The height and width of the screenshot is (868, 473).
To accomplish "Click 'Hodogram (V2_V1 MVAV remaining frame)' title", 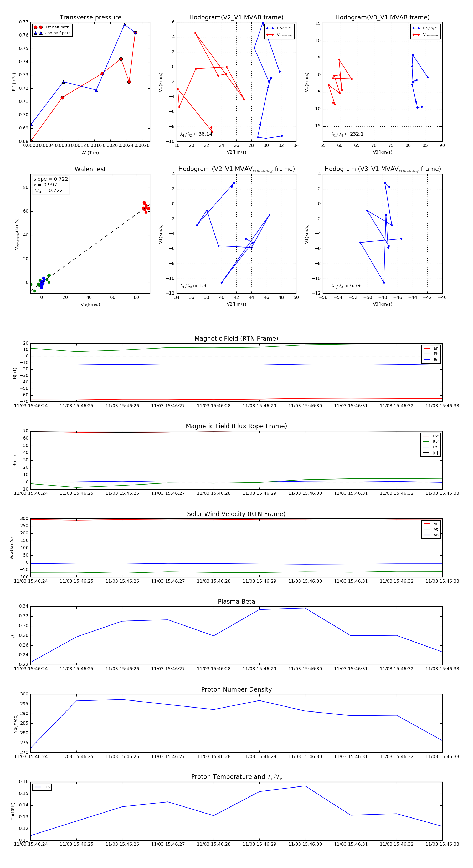I will point(236,169).
